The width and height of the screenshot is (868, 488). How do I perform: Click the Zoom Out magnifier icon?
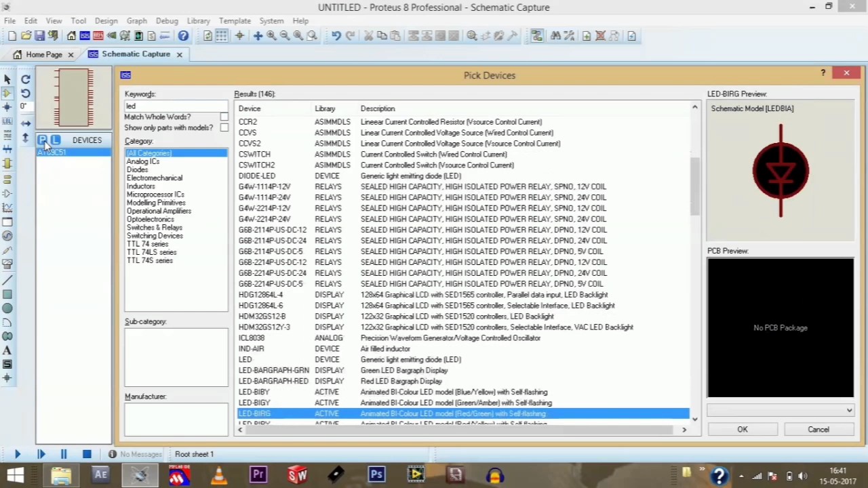[x=285, y=36]
